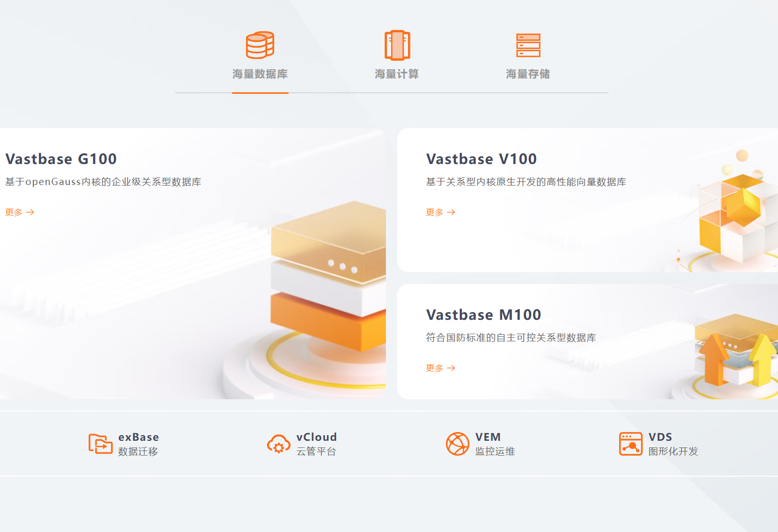Click the VDS graphical development icon
The width and height of the screenshot is (778, 532).
coord(630,444)
